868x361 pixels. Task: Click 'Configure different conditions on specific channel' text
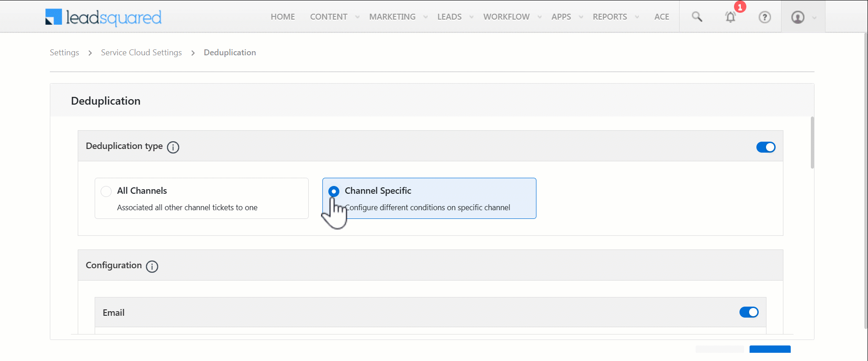tap(427, 207)
